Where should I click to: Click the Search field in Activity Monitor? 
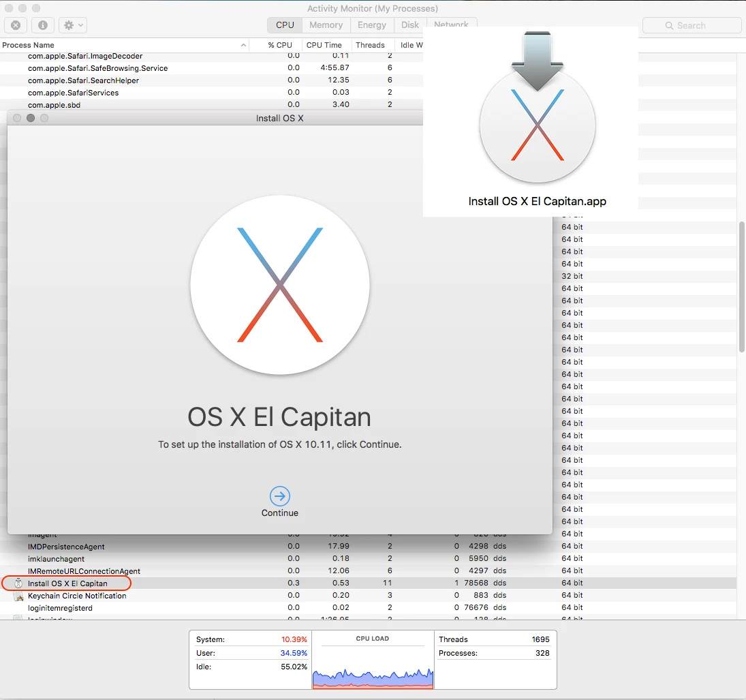point(691,25)
